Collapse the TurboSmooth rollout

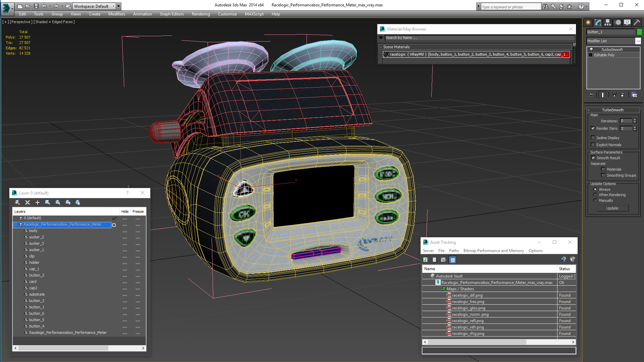click(589, 110)
